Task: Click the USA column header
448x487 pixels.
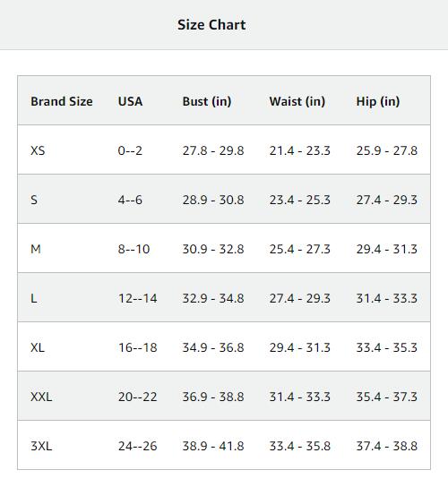Action: coord(130,101)
